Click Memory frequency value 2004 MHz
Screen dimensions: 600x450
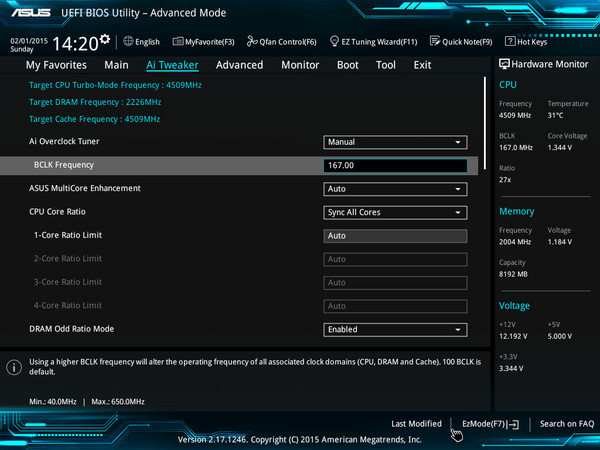(x=515, y=242)
